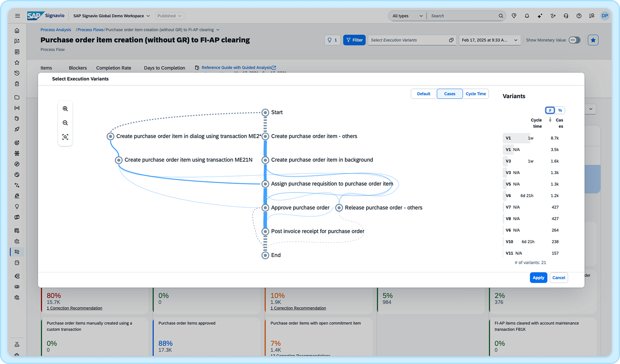Viewport: 620px width, 364px height.
Task: Select the V7 variant row
Action: (x=534, y=207)
